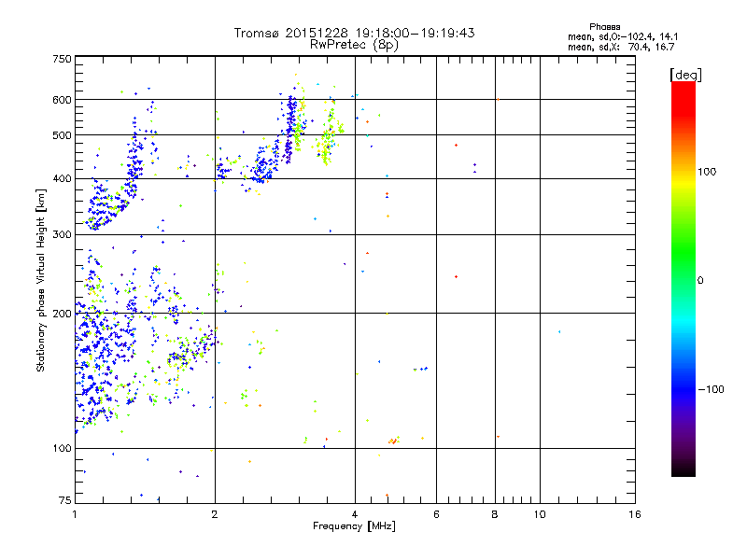Click the x-axis tick label '8'
The height and width of the screenshot is (560, 747).
tap(495, 514)
